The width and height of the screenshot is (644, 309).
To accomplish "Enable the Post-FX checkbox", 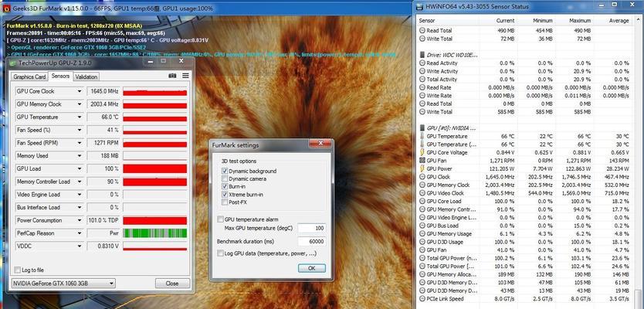I will (224, 202).
